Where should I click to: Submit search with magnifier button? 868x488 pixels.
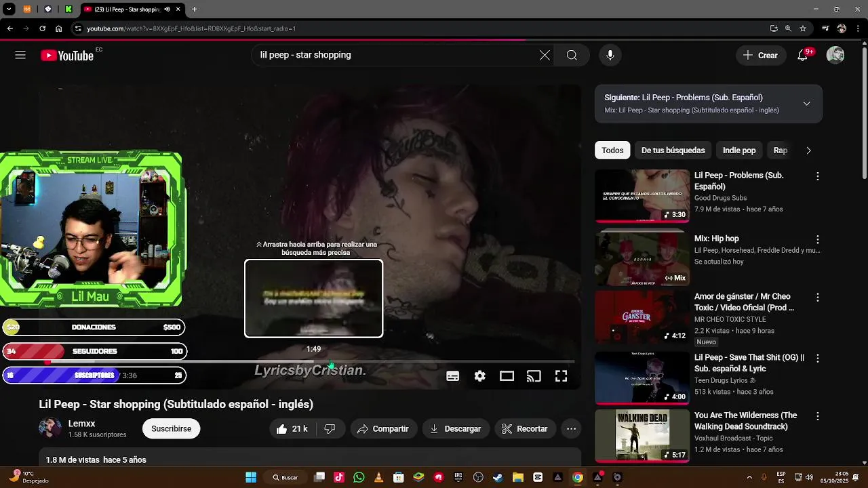(x=572, y=55)
